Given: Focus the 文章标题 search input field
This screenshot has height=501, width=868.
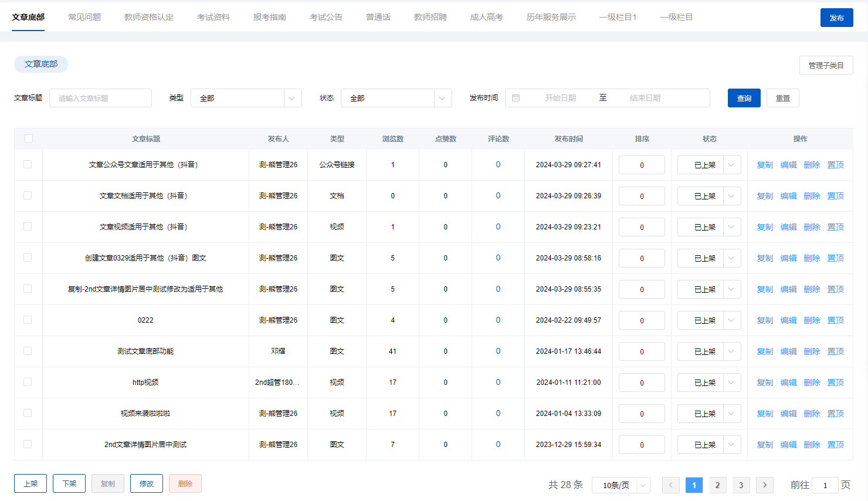Looking at the screenshot, I should tap(100, 98).
